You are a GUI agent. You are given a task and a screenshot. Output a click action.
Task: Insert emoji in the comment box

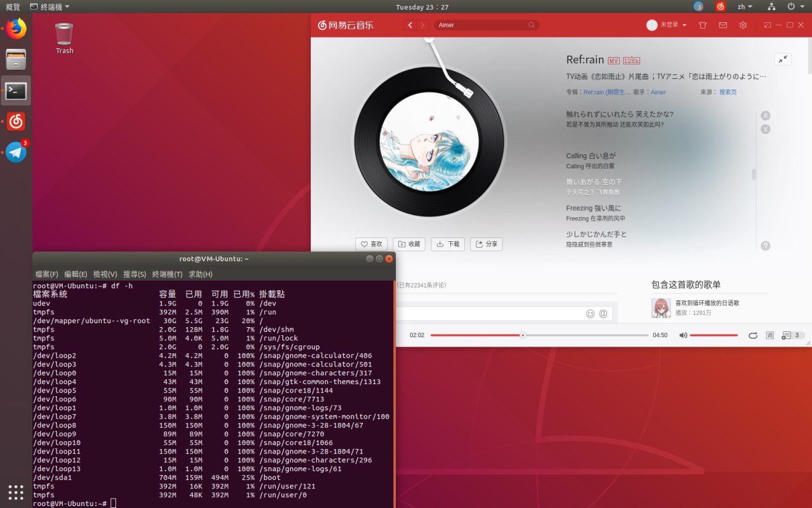pyautogui.click(x=591, y=313)
